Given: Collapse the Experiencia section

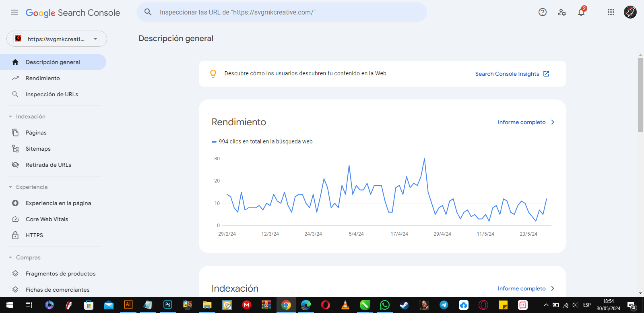Looking at the screenshot, I should click(10, 187).
